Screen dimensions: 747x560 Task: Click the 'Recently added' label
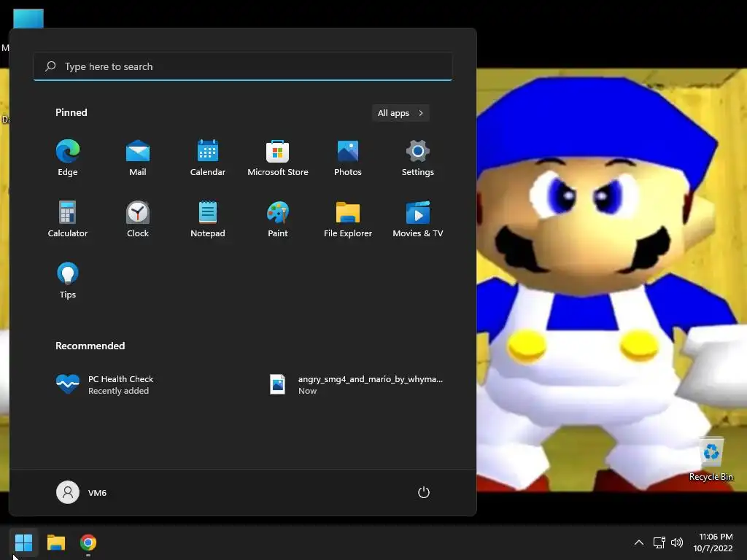119,391
